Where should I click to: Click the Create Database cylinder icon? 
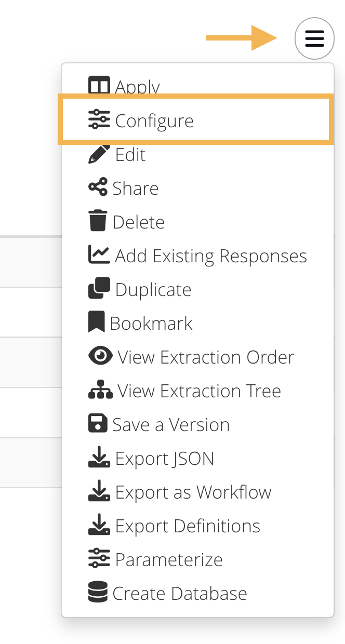[x=98, y=593]
